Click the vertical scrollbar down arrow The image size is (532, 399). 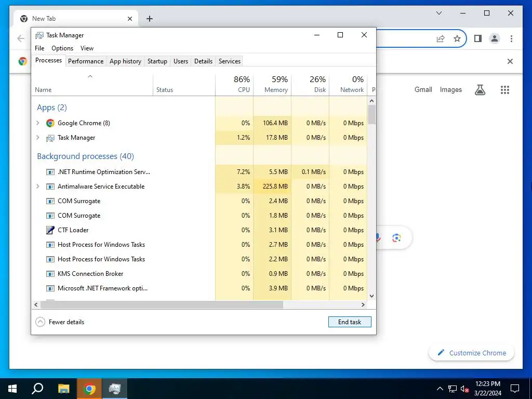click(371, 296)
